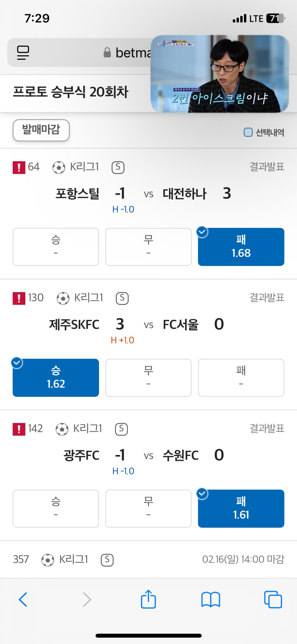This screenshot has width=297, height=644.
Task: Tap the S badge on match 142
Action: [121, 429]
